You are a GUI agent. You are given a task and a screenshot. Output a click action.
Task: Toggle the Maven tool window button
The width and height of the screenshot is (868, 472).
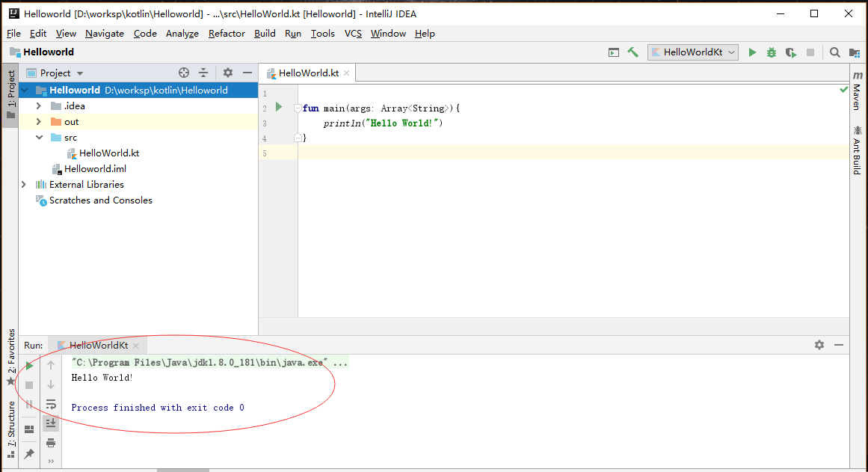(858, 91)
